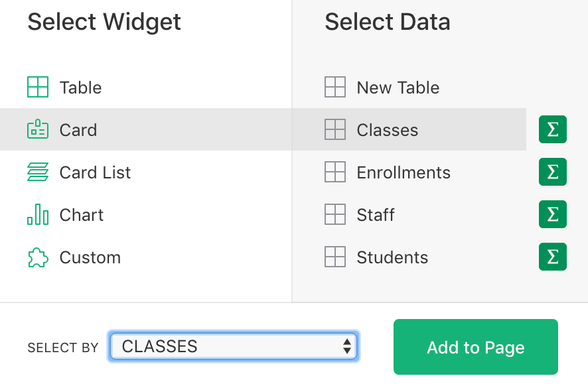Image resolution: width=588 pixels, height=388 pixels.
Task: Expand the CLASSES selection combo box
Action: 232,346
